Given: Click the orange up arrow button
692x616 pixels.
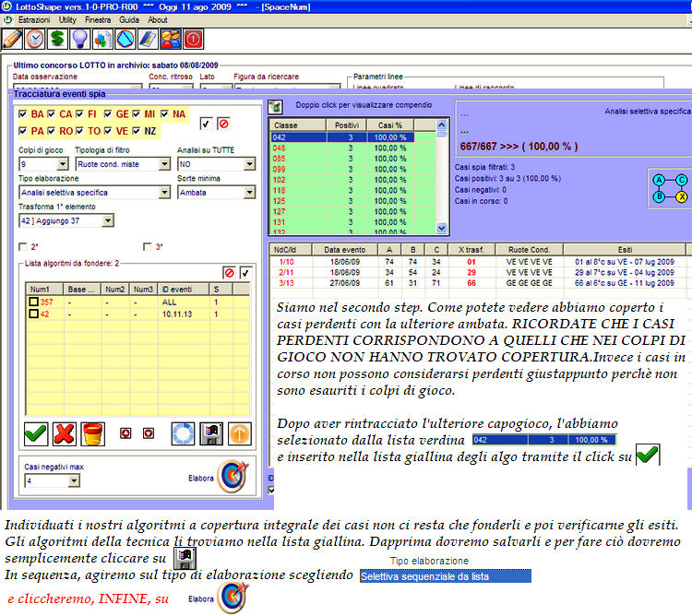Looking at the screenshot, I should point(240,434).
